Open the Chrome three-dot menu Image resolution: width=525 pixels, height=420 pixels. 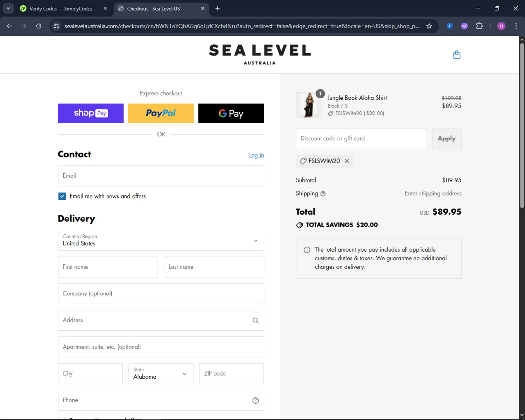click(516, 26)
